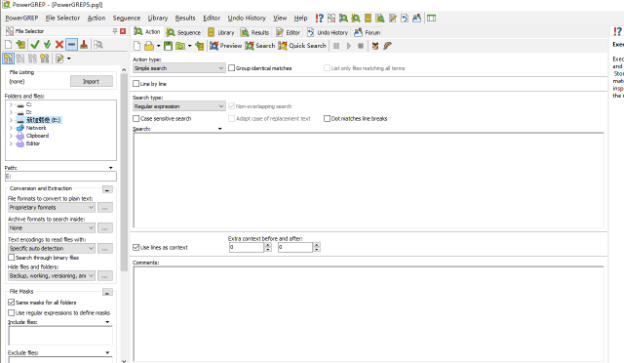Click the red X exclude icon

click(x=59, y=45)
